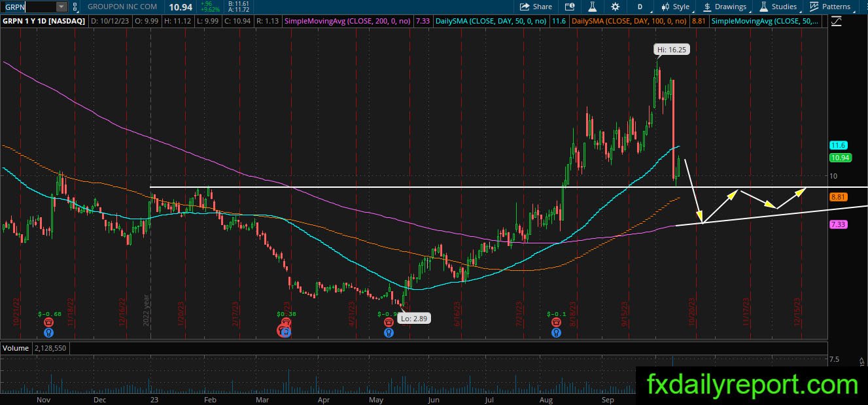Click the Aug label on time axis

(x=546, y=398)
